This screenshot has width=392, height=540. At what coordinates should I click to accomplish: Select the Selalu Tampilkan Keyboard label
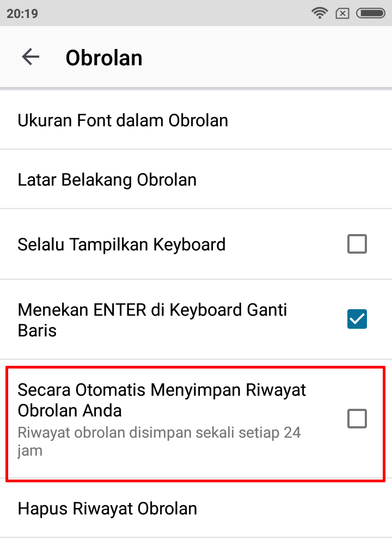click(x=121, y=244)
